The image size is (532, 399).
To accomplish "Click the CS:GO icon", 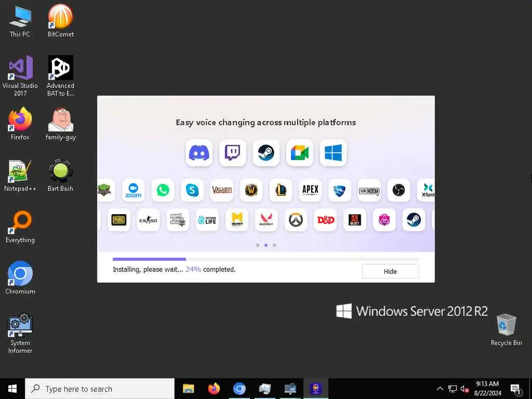I will coord(148,220).
